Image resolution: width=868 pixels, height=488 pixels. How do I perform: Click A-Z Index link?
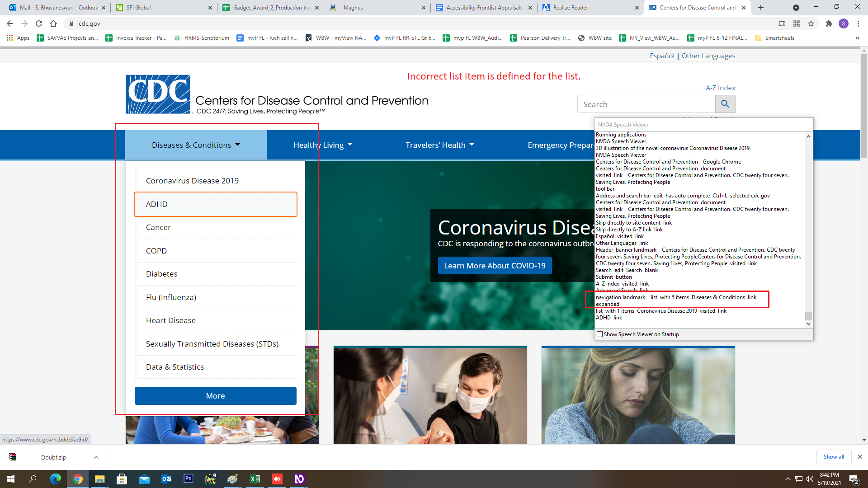click(720, 88)
